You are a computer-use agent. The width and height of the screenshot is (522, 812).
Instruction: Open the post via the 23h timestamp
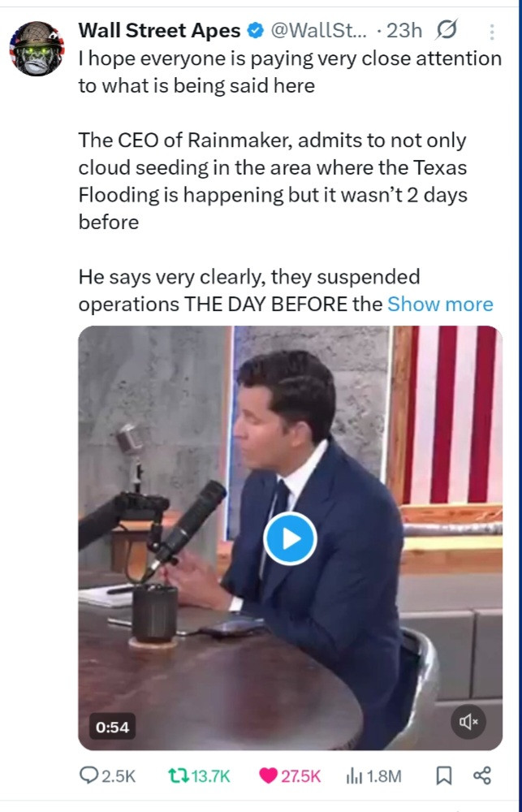[x=404, y=31]
